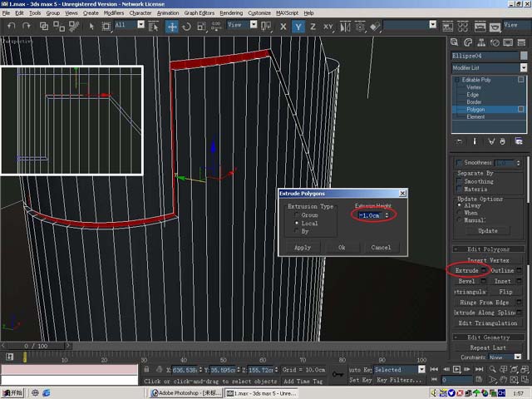Click the pin stack icon

click(458, 141)
